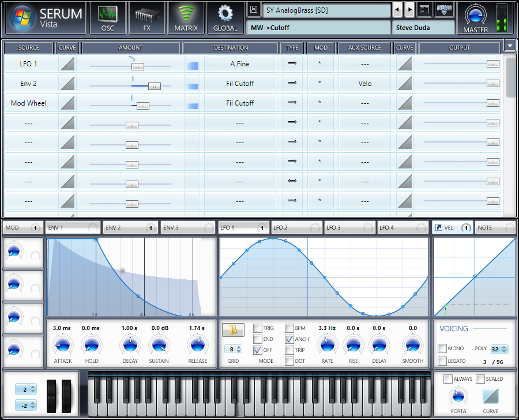Open the Velo aux source dropdown
Viewport: 519px width, 420px height.
click(365, 84)
